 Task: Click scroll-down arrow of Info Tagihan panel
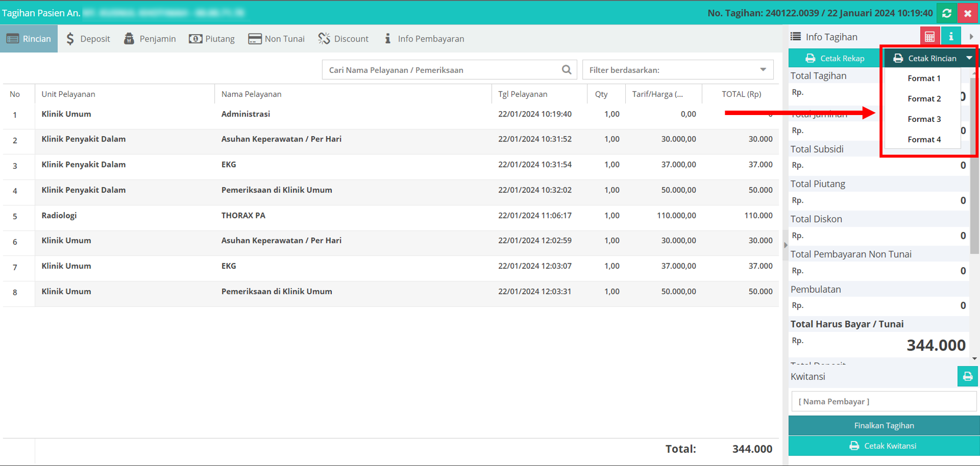coord(974,359)
